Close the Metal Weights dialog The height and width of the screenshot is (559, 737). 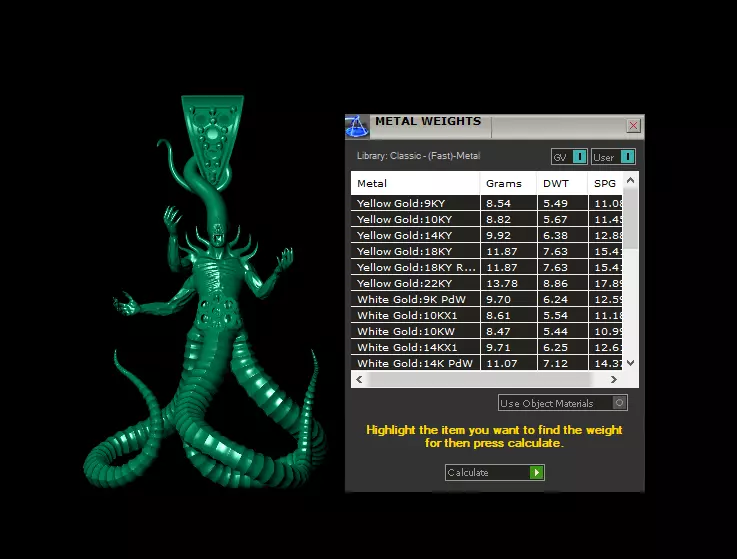click(633, 126)
